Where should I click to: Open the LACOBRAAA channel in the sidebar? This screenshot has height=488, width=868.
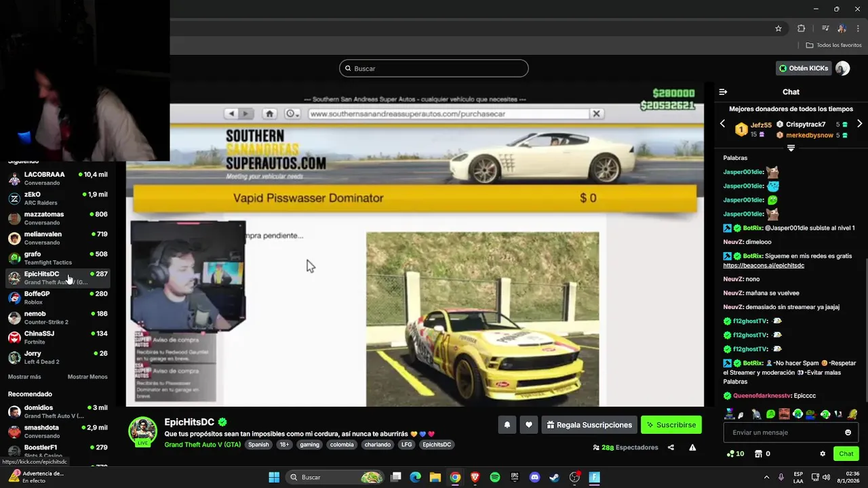58,178
